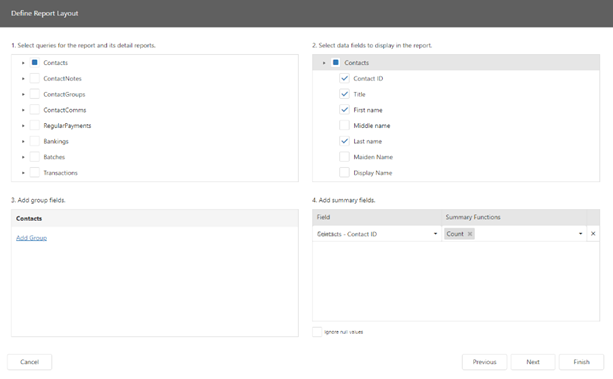The image size is (613, 379).
Task: Check the Middle name field
Action: [344, 125]
